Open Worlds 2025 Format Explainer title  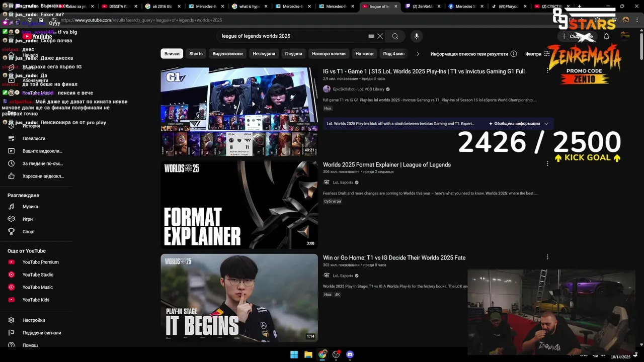[387, 165]
